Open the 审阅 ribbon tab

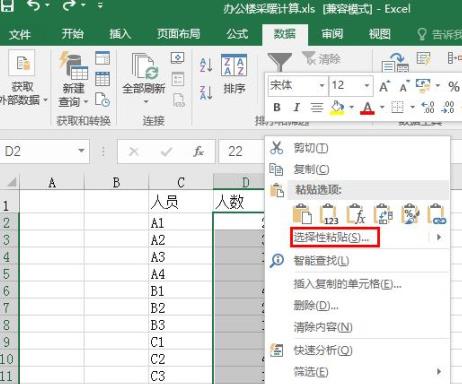pyautogui.click(x=332, y=34)
